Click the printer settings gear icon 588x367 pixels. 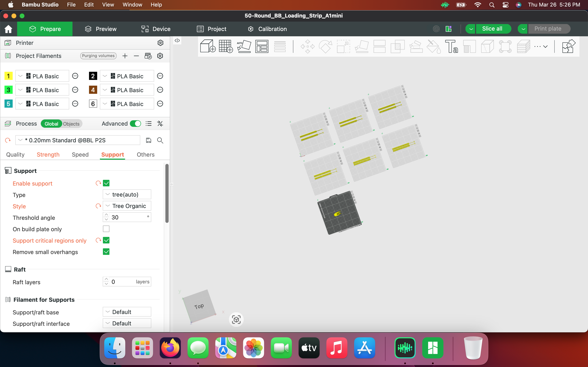click(x=160, y=43)
